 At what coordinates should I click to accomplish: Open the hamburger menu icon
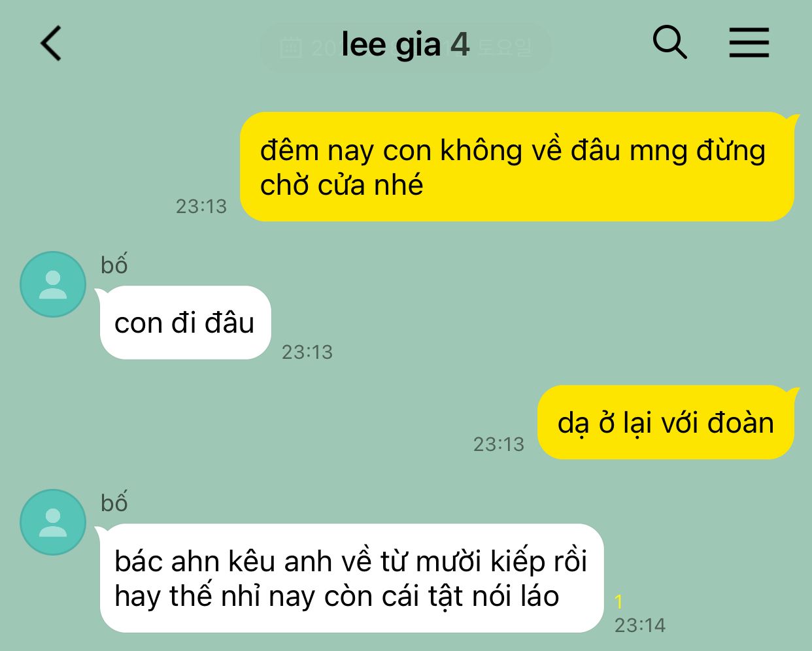click(x=749, y=42)
